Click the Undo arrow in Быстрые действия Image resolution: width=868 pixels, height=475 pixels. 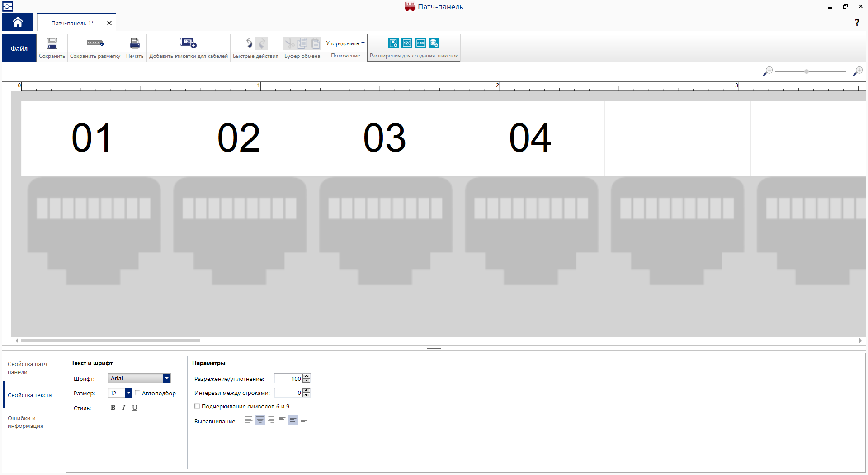pos(249,43)
